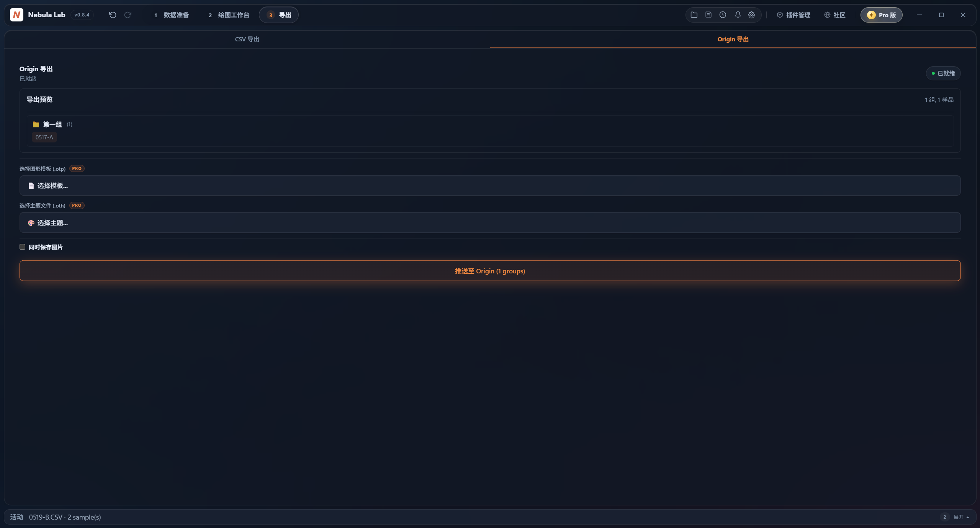
Task: Click the Pro 版 badge button
Action: (x=882, y=15)
